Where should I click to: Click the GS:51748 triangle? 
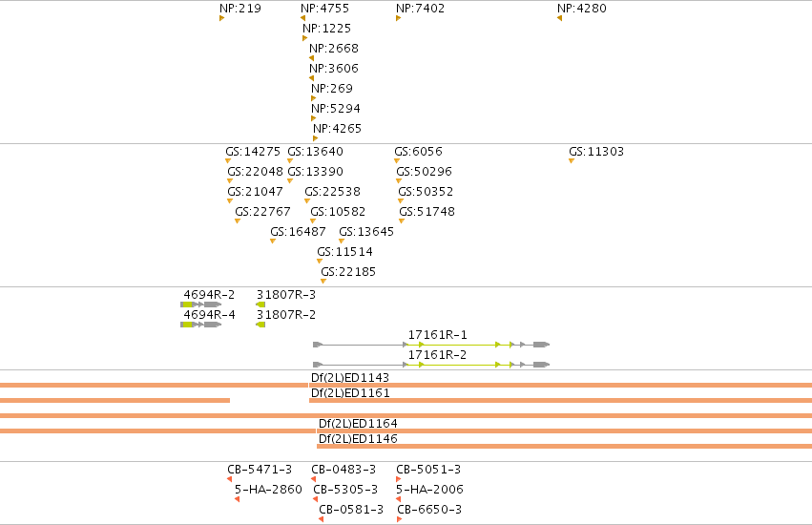402,221
